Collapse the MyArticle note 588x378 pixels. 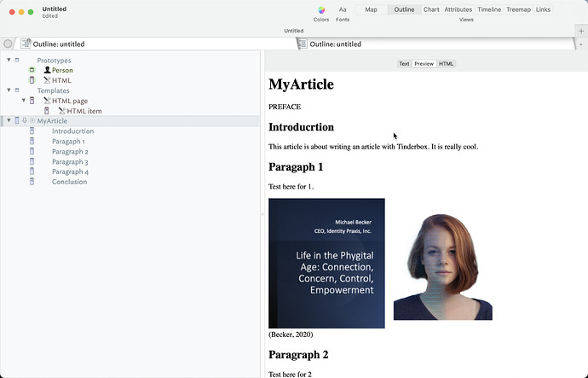point(9,120)
